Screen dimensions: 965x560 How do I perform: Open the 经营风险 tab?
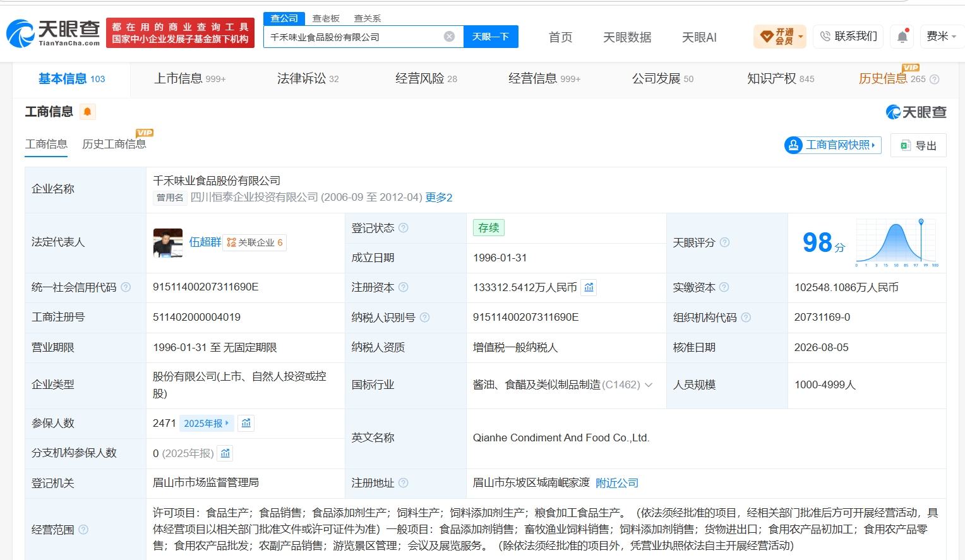(x=426, y=79)
